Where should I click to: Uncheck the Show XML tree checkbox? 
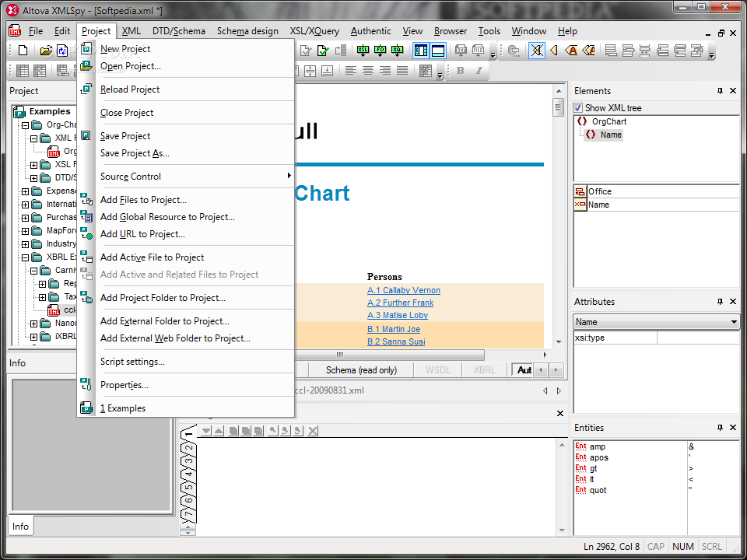tap(578, 108)
